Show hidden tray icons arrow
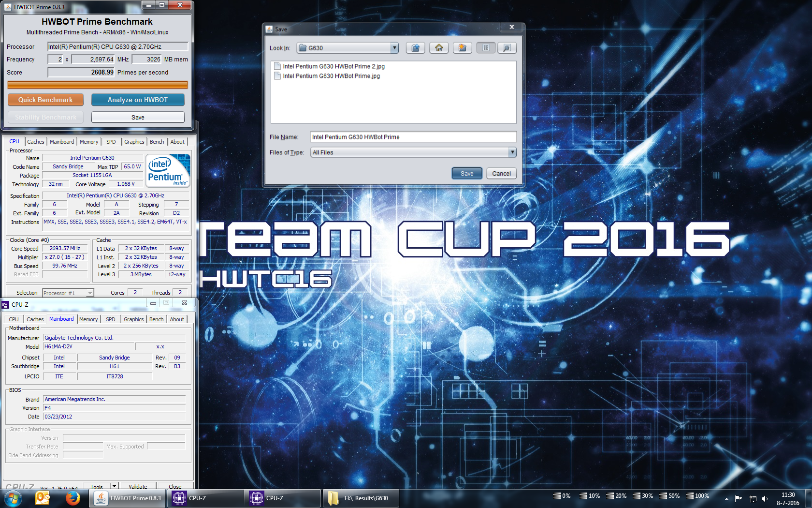The image size is (812, 508). (x=726, y=498)
